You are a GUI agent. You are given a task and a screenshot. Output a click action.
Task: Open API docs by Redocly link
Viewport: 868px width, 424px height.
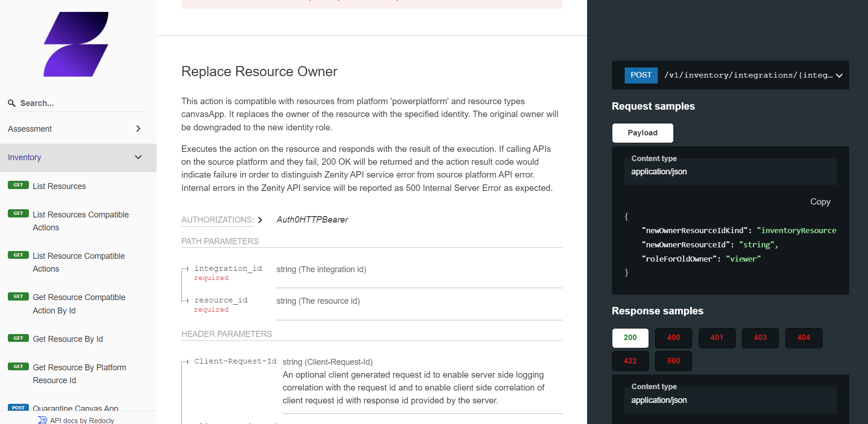(x=82, y=420)
